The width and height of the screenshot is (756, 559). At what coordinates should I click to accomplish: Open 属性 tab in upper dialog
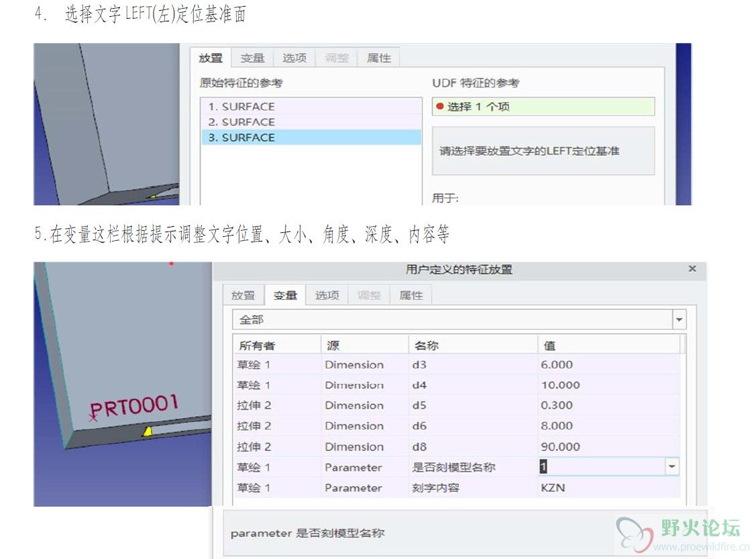point(378,58)
